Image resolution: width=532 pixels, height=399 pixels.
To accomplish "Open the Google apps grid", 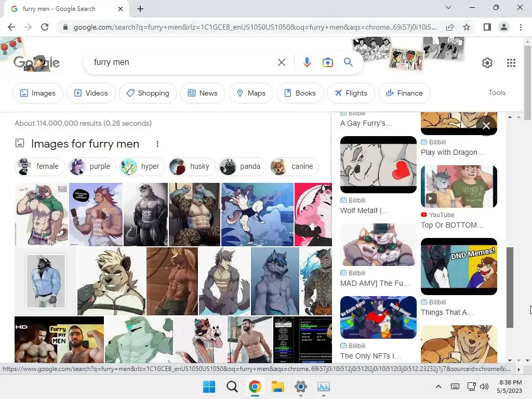I will coord(511,63).
